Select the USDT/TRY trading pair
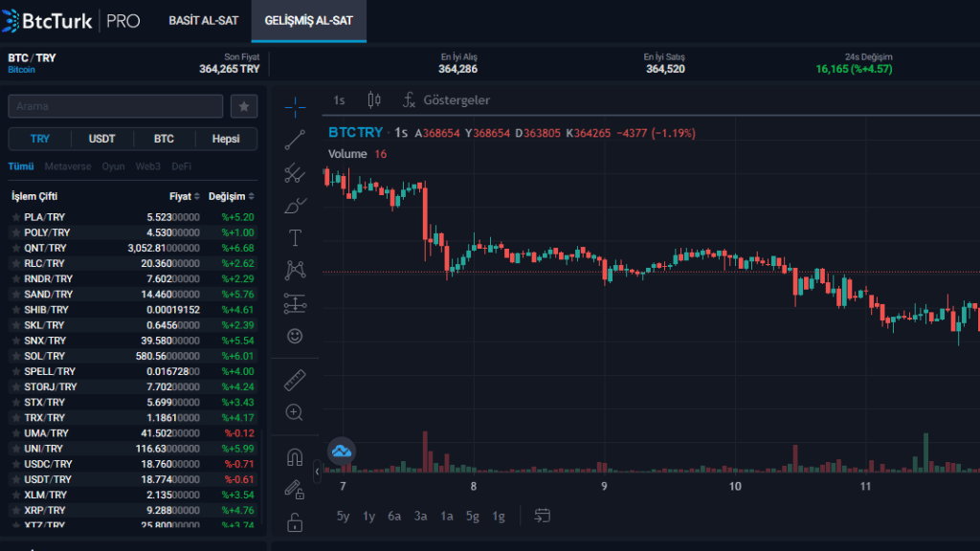Viewport: 980px width, 551px height. [x=132, y=479]
